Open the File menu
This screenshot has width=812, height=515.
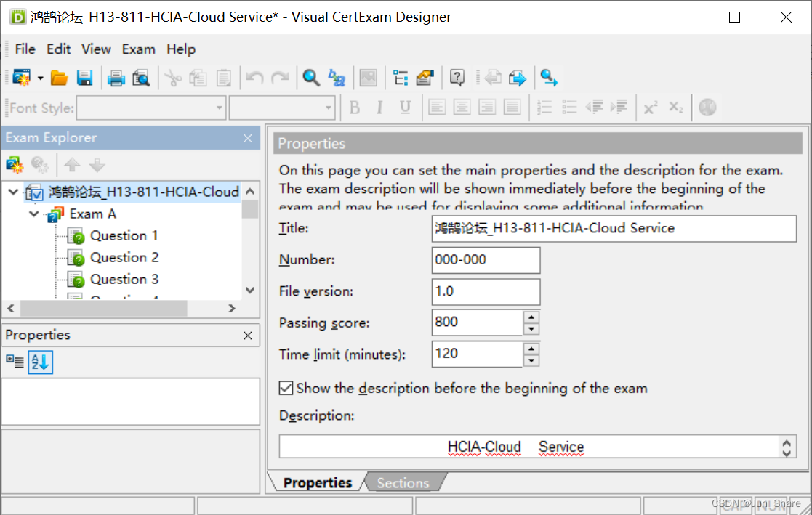pos(25,49)
